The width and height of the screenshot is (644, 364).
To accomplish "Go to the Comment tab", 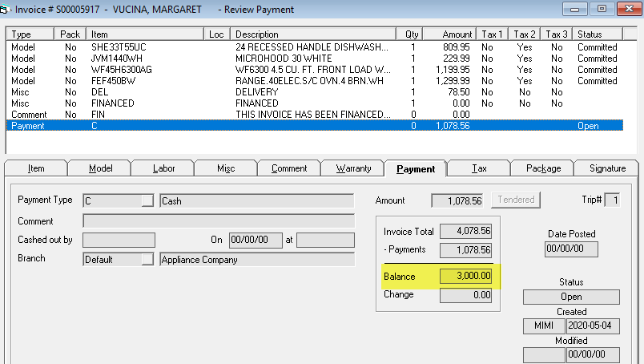I will (x=289, y=168).
